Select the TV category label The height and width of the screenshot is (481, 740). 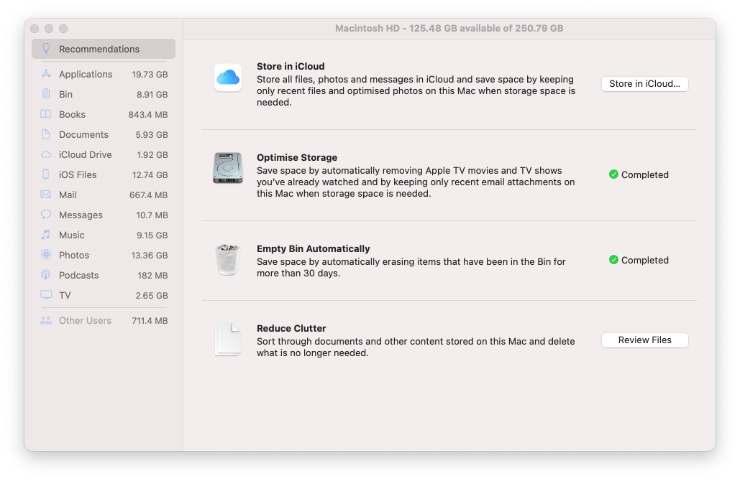click(65, 295)
